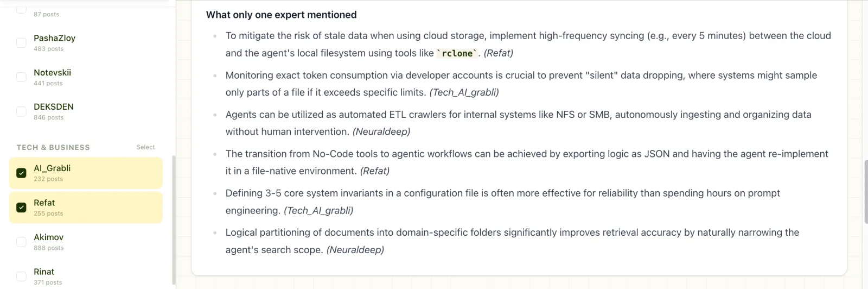Click the sidebar scrollbar thumb
This screenshot has width=868, height=289.
coord(174,220)
